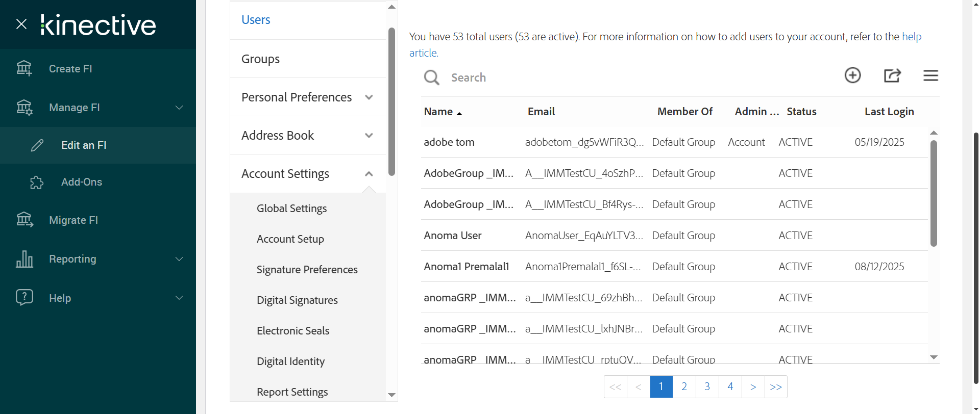The width and height of the screenshot is (980, 414).
Task: Expand the Help menu chevron
Action: (x=179, y=298)
